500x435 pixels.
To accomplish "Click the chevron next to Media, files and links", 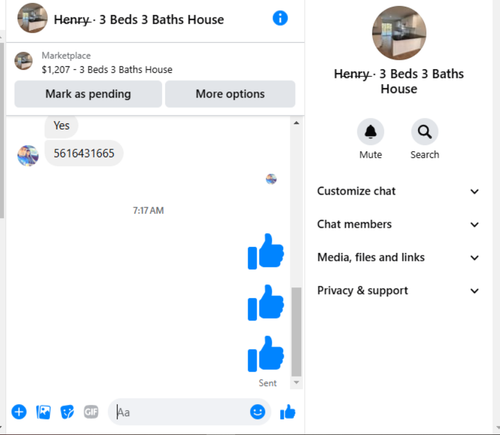I will tap(474, 258).
